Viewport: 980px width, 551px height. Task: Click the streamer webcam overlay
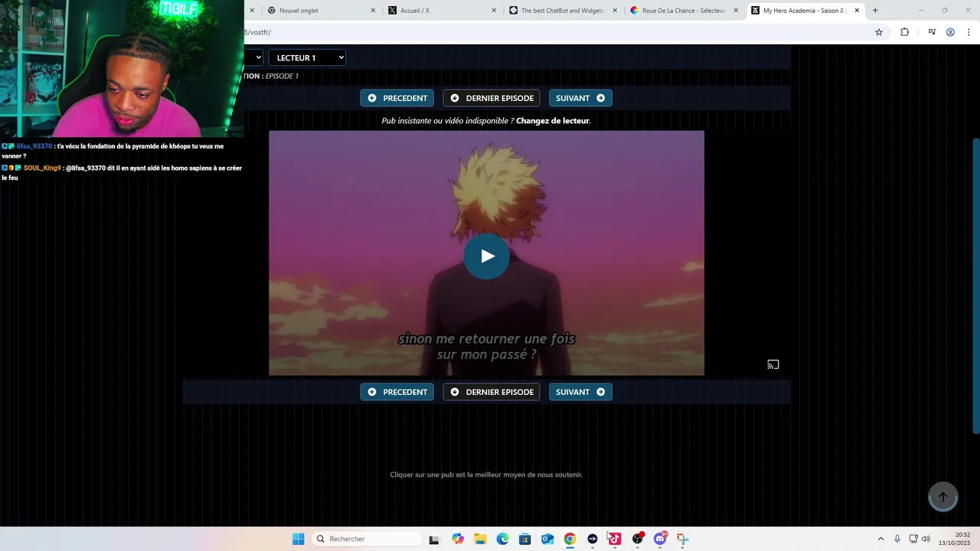(x=122, y=69)
